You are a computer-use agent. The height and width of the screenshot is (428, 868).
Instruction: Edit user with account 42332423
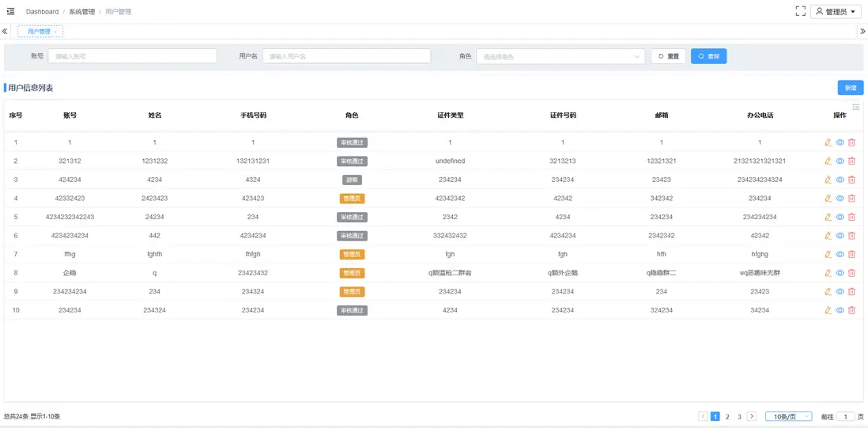point(828,199)
